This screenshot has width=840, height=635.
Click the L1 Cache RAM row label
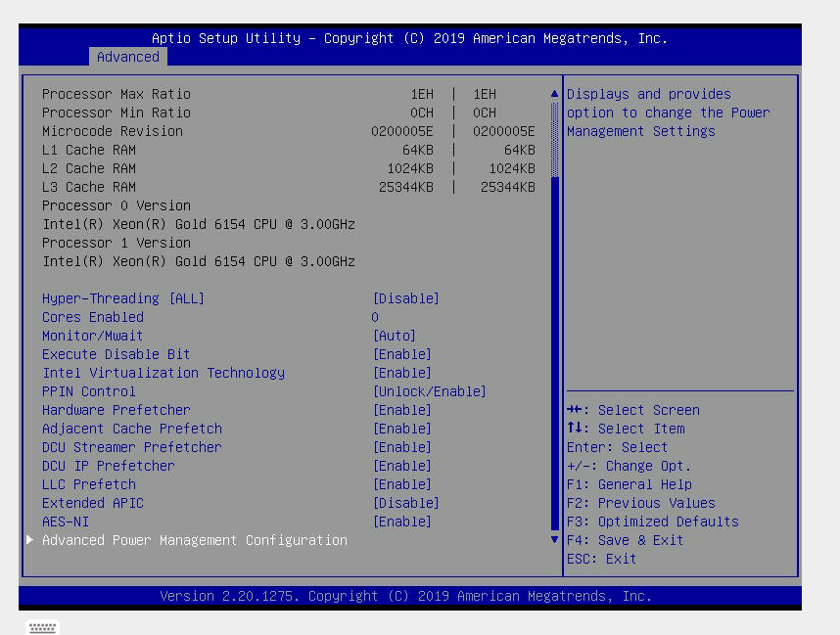[x=88, y=150]
